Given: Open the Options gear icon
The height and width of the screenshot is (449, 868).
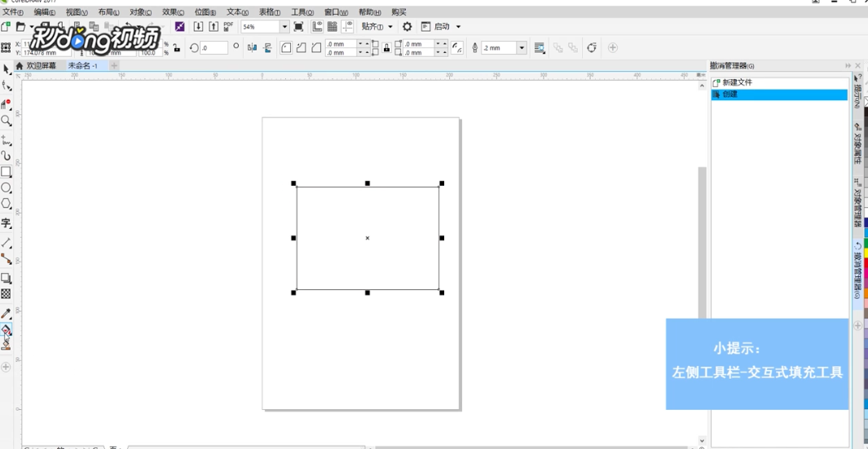Looking at the screenshot, I should point(407,27).
